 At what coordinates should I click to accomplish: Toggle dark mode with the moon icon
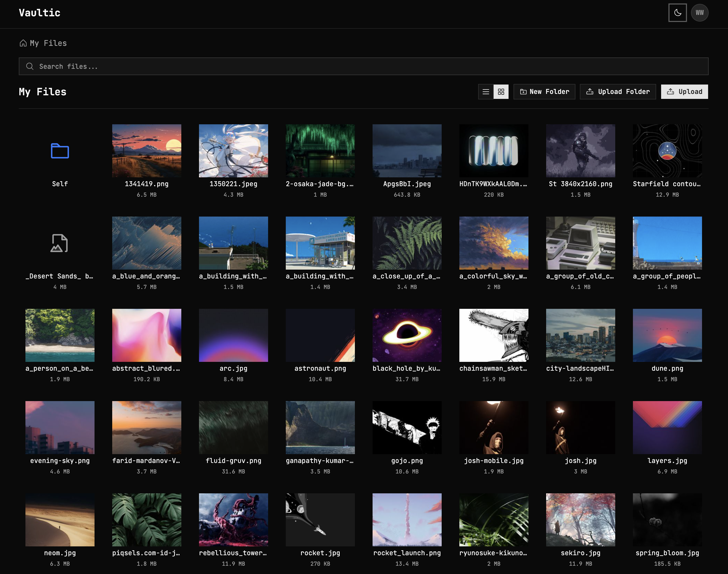(677, 13)
